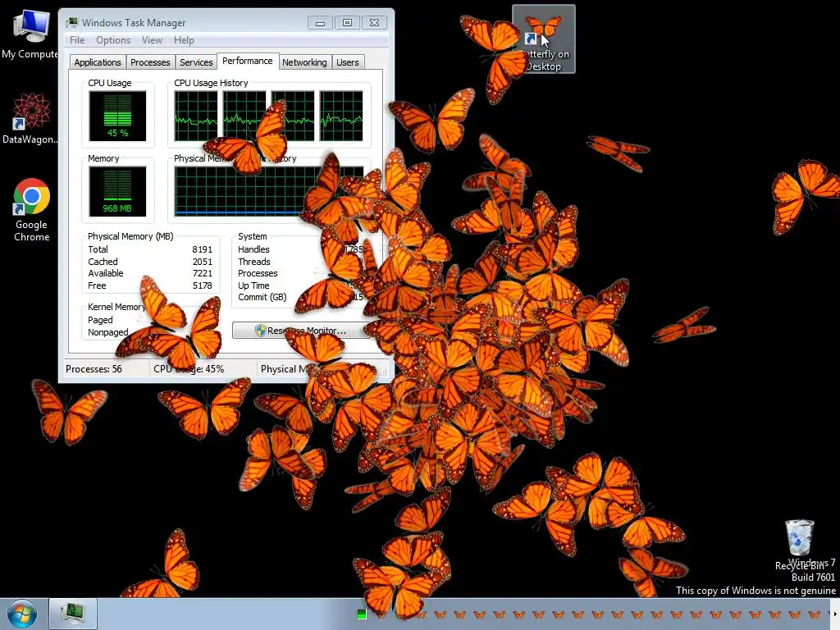Select the Butterfly on Desktop shortcut

[543, 39]
